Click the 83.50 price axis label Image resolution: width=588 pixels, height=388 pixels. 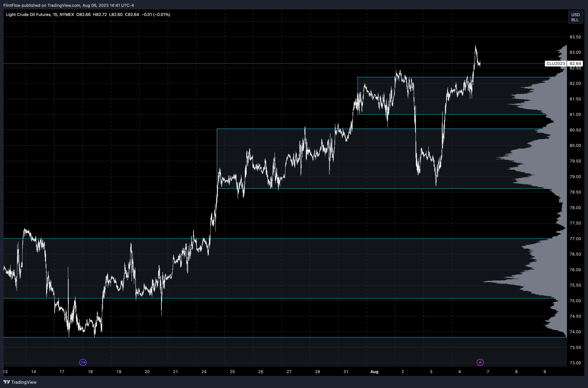575,37
